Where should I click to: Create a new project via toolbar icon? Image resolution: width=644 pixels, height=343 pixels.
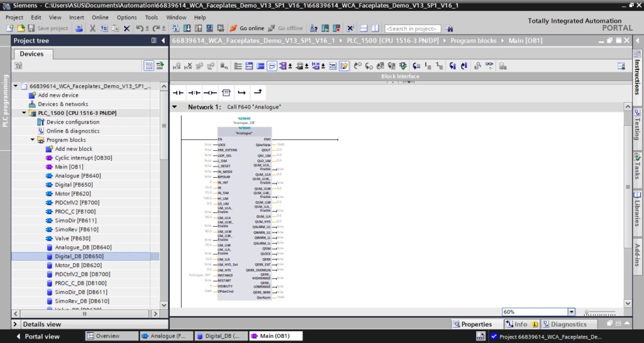coord(10,28)
